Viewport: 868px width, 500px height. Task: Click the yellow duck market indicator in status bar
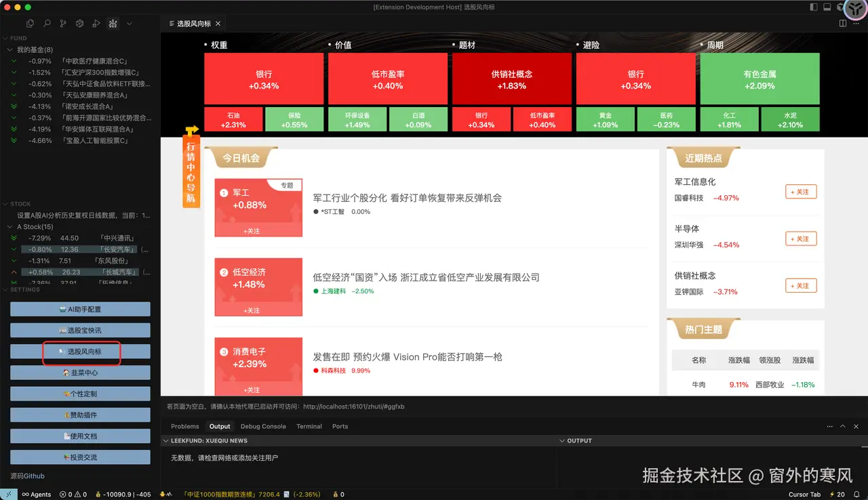pyautogui.click(x=164, y=494)
